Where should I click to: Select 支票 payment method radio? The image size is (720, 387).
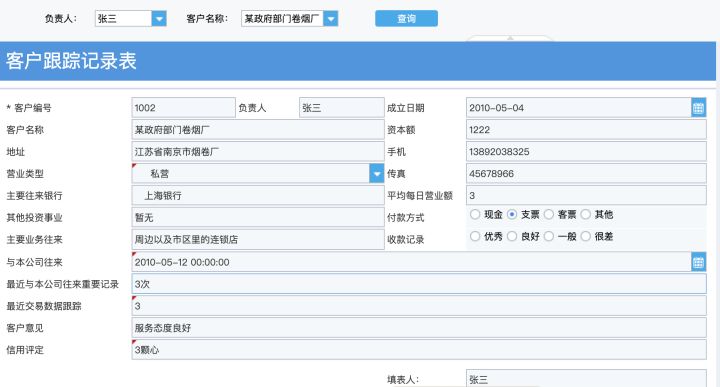click(512, 214)
